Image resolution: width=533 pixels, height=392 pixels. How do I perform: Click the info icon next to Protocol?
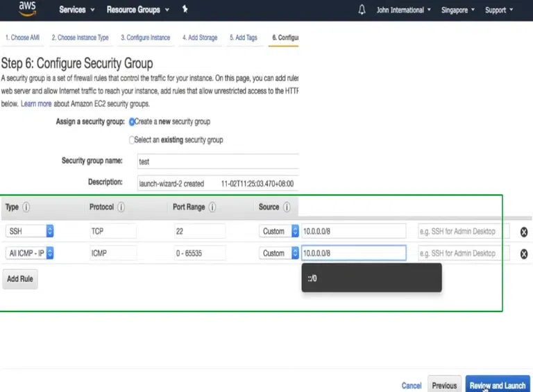[121, 207]
